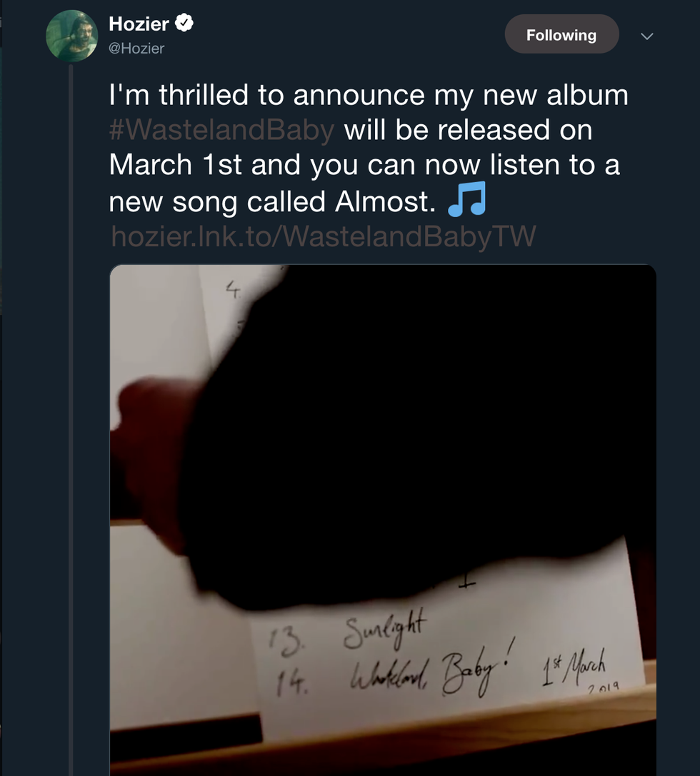Expand the tweet options chevron
Image resolution: width=700 pixels, height=776 pixels.
coord(647,36)
